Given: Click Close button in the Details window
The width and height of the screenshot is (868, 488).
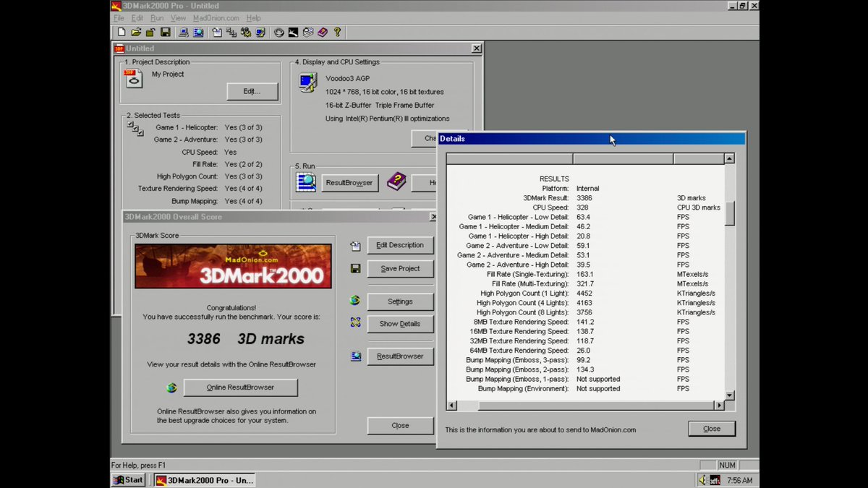Looking at the screenshot, I should click(712, 429).
